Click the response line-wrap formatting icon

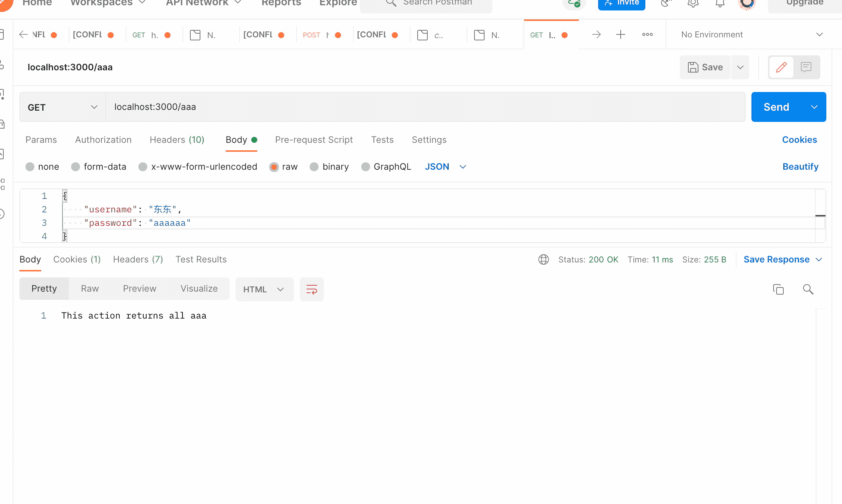[311, 289]
